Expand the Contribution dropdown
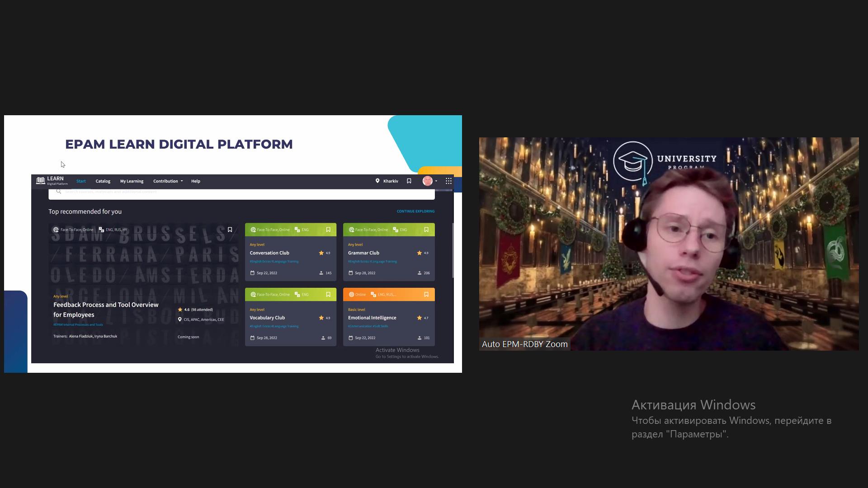 pyautogui.click(x=168, y=181)
